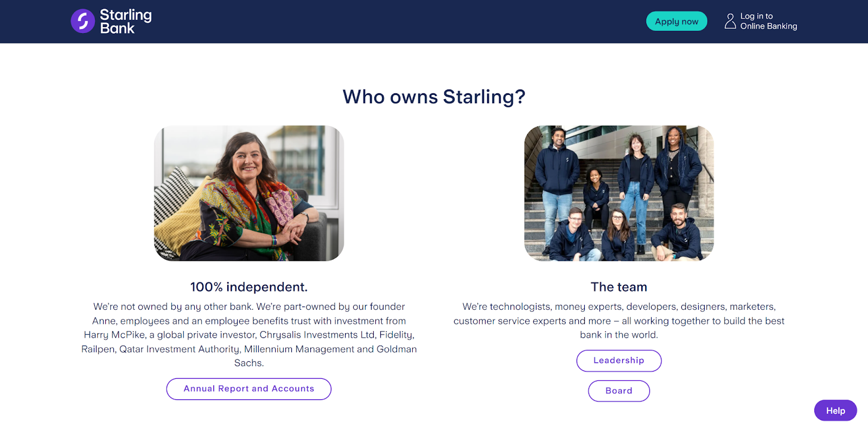Click the word 'Sachs.' ending the ownership paragraph

249,363
